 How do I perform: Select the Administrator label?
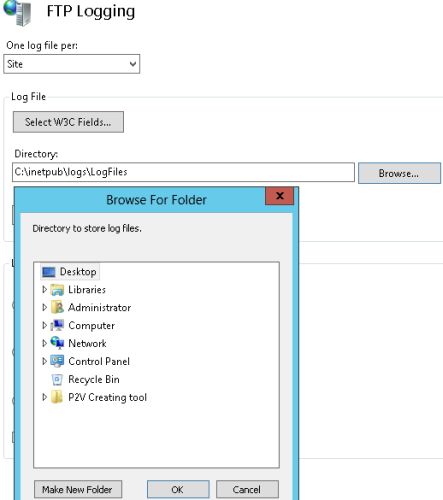coord(99,307)
